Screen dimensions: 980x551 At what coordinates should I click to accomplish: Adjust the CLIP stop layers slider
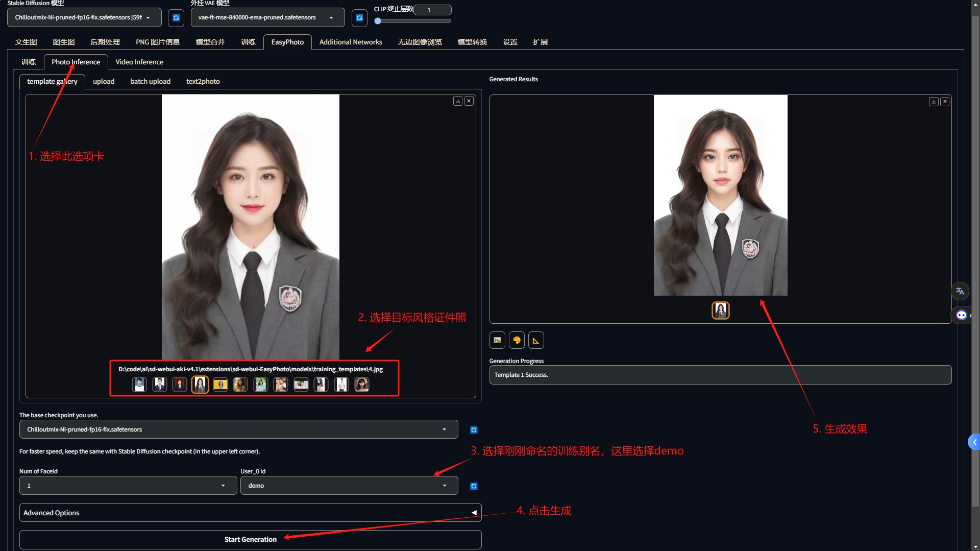[378, 21]
